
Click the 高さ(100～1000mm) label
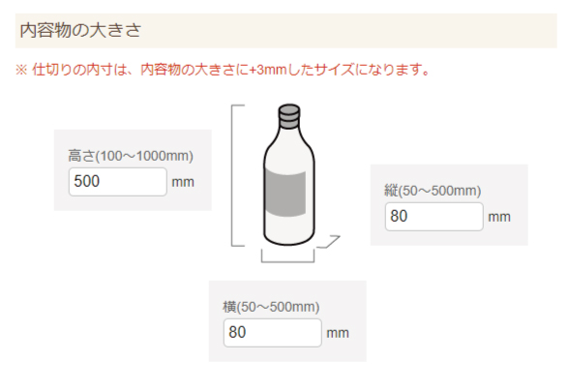131,156
